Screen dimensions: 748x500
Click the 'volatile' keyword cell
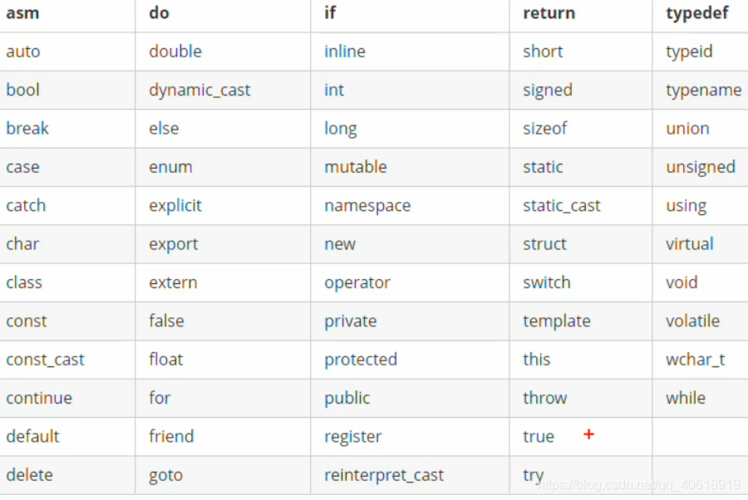click(700, 321)
